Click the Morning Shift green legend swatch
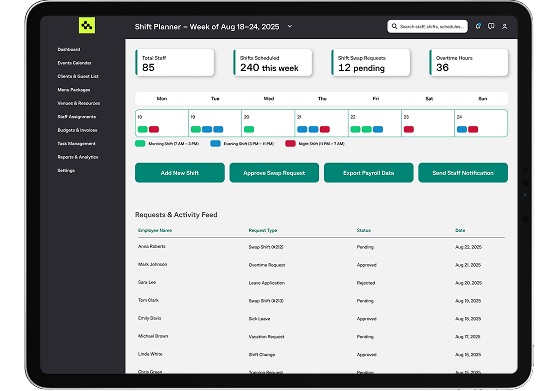 pos(140,144)
